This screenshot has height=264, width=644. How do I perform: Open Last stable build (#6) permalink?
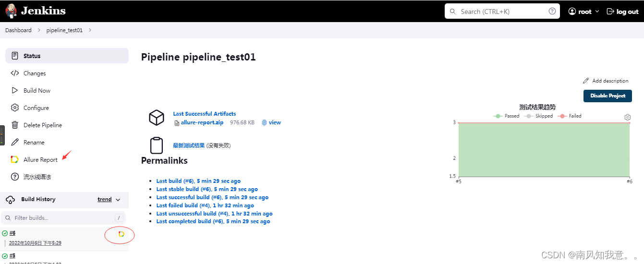pos(207,189)
